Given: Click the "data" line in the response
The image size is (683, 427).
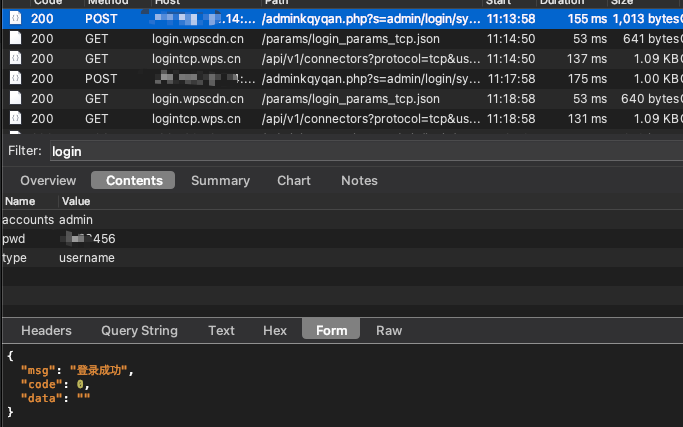Looking at the screenshot, I should [55, 398].
